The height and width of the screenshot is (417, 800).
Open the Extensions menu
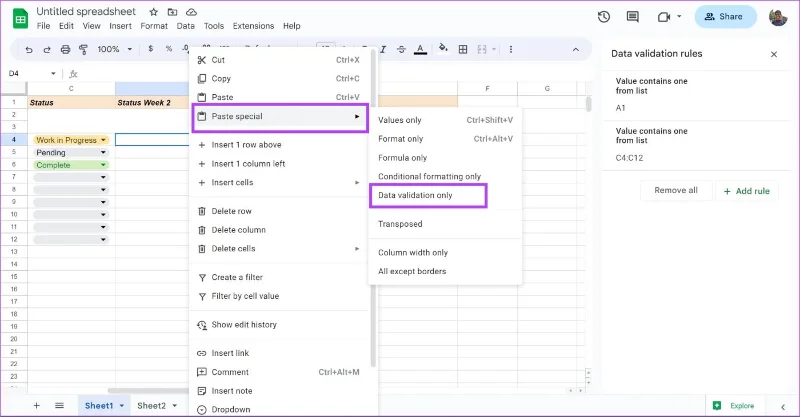[x=253, y=26]
